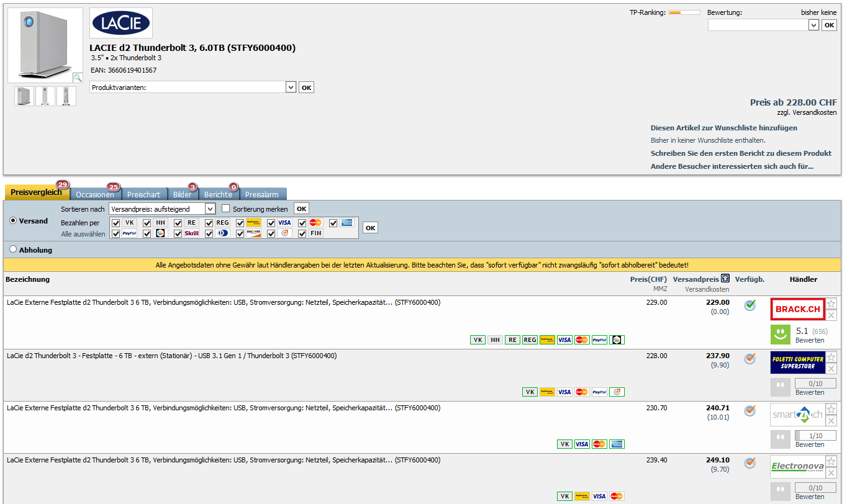The image size is (847, 504).
Task: Open the Preischart tab
Action: (x=143, y=194)
